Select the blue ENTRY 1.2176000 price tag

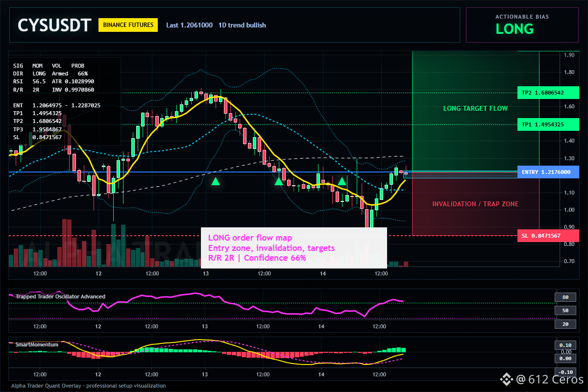547,172
